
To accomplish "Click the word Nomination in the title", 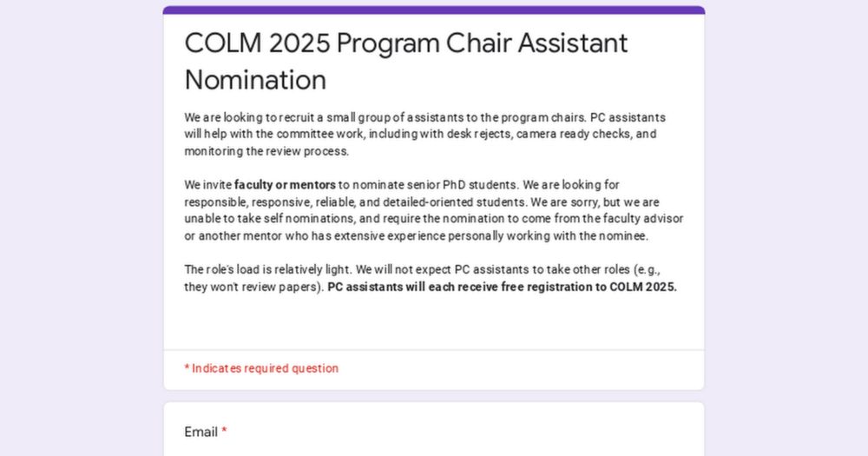I will point(255,80).
